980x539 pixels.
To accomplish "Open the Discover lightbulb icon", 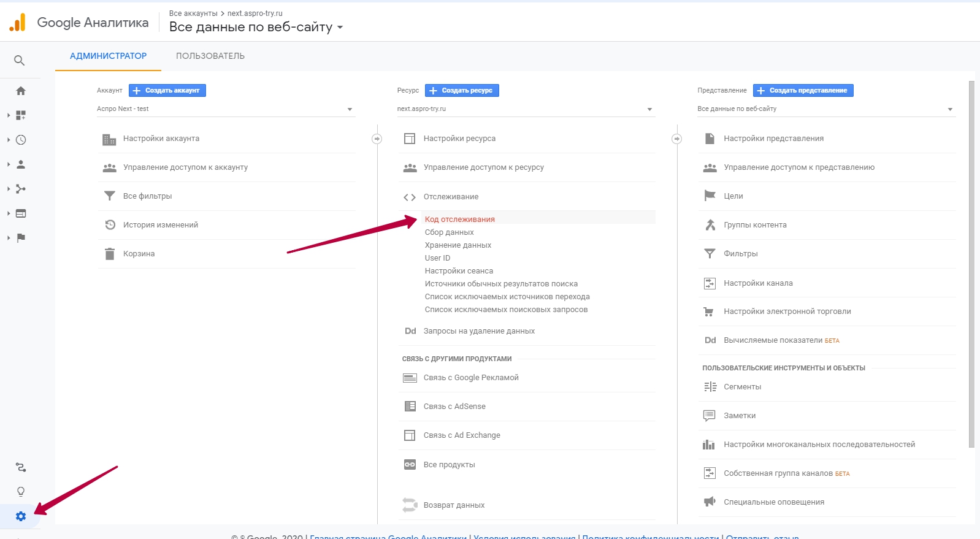I will click(21, 492).
